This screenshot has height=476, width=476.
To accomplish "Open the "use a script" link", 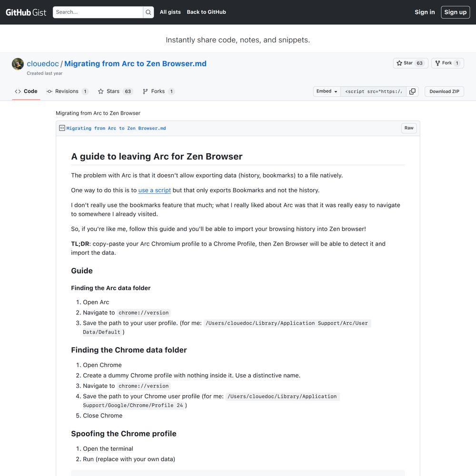I will pyautogui.click(x=154, y=190).
